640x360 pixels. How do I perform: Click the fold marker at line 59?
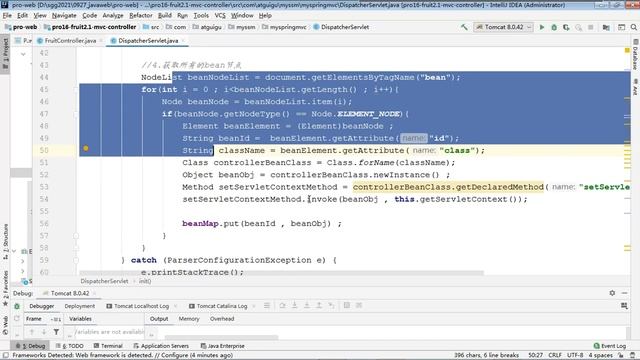76,260
